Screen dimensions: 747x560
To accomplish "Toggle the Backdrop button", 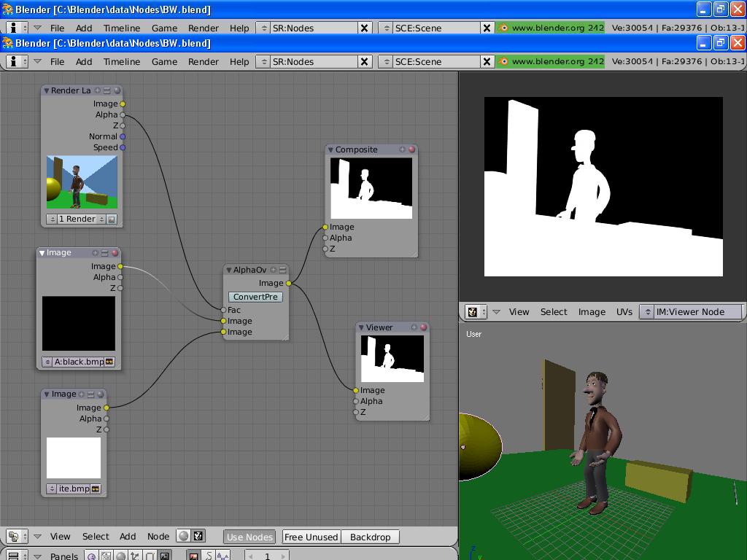I will 370,537.
